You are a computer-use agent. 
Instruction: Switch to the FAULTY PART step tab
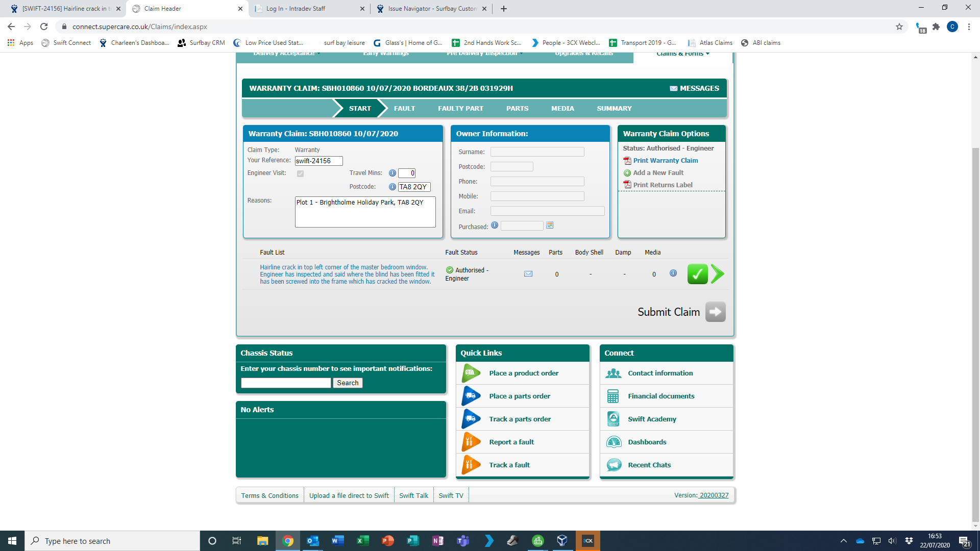tap(460, 108)
